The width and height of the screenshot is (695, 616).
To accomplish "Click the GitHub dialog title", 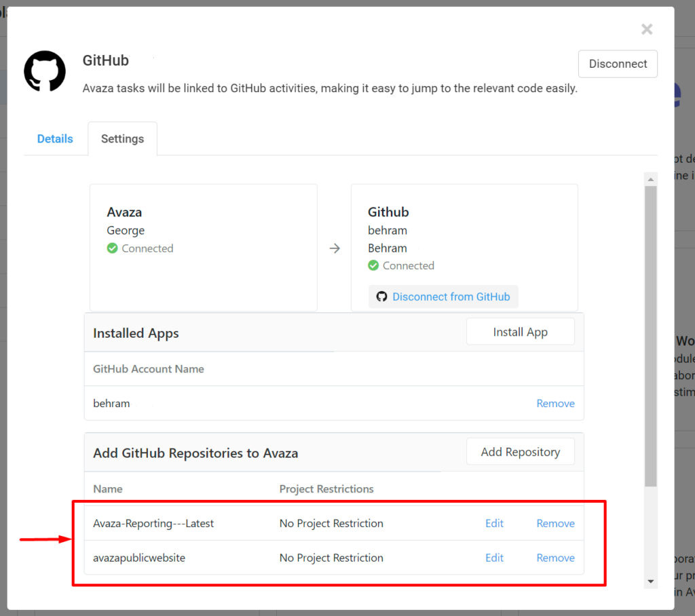I will 105,60.
